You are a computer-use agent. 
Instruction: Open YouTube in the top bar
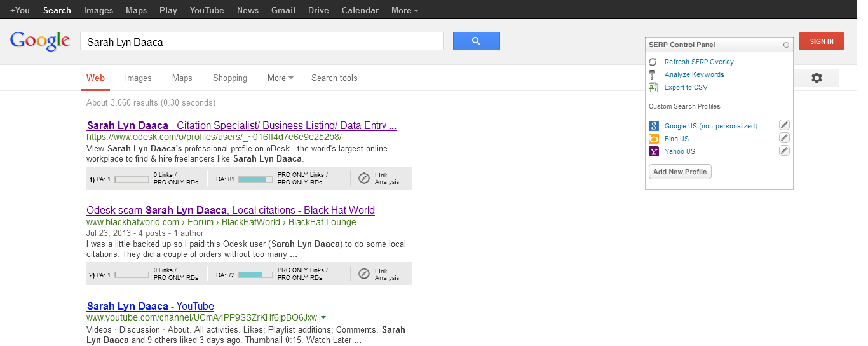[x=207, y=10]
